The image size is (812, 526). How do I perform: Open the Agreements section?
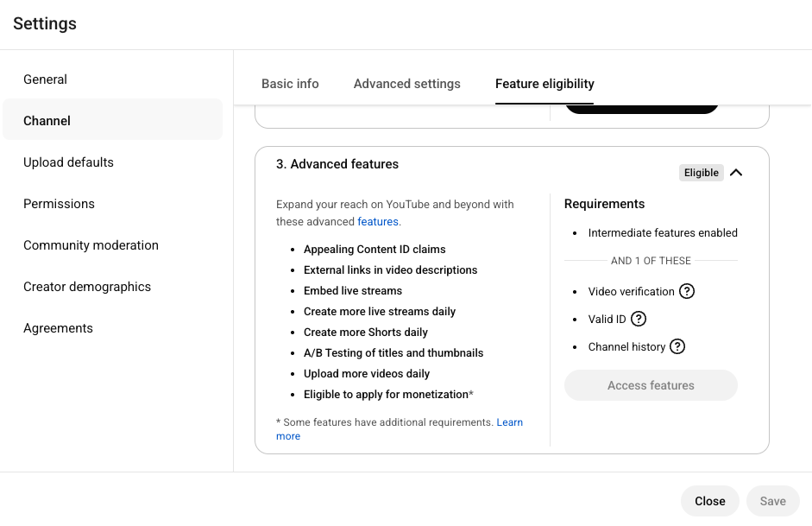pos(58,328)
